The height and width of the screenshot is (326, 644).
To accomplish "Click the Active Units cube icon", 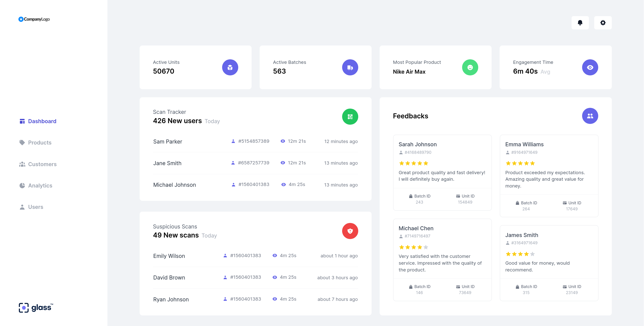I will point(230,67).
